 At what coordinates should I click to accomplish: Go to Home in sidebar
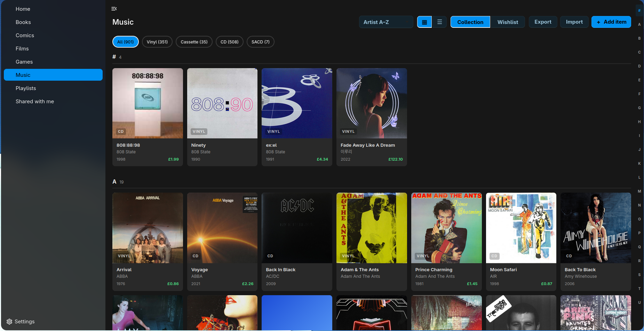pos(53,9)
